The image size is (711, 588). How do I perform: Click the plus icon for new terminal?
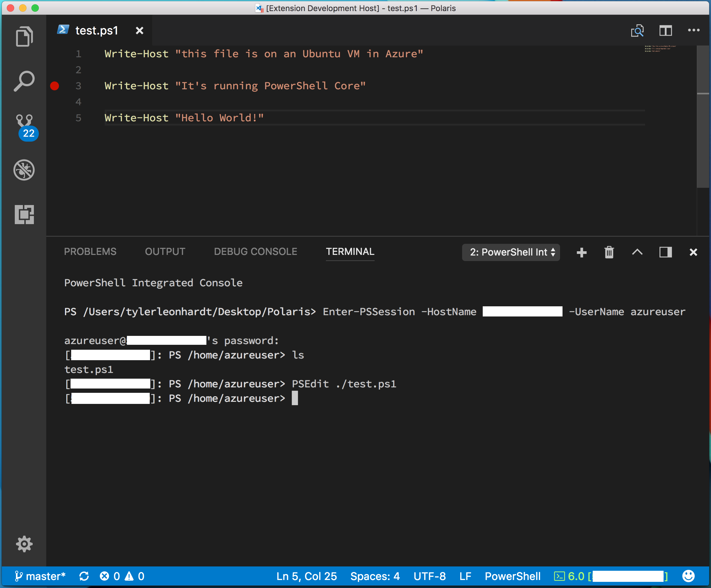(x=581, y=252)
